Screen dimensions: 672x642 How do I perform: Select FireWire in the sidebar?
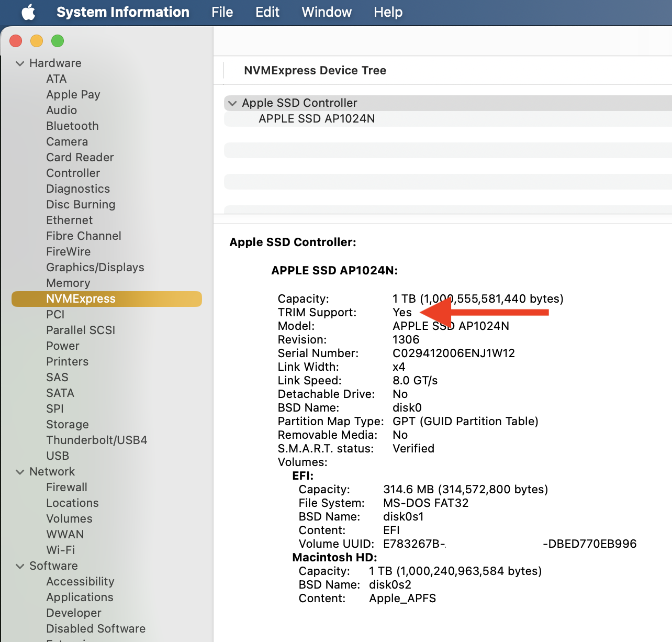click(69, 252)
